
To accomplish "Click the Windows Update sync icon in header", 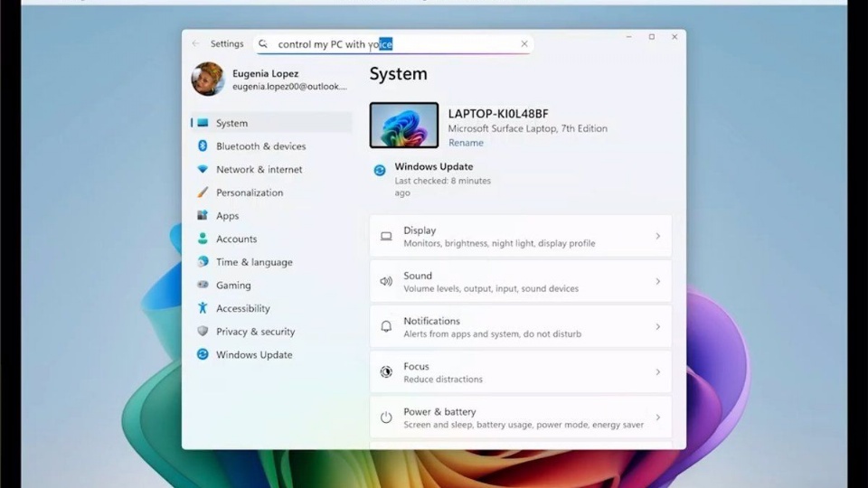I will 380,170.
